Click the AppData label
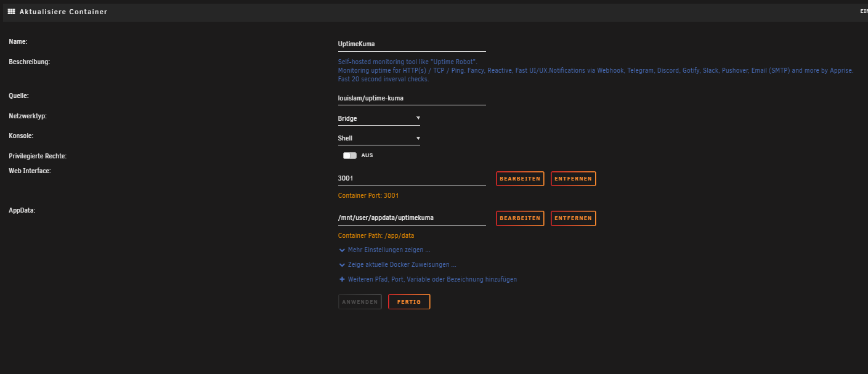Screen dimensions: 868x374 pyautogui.click(x=22, y=211)
